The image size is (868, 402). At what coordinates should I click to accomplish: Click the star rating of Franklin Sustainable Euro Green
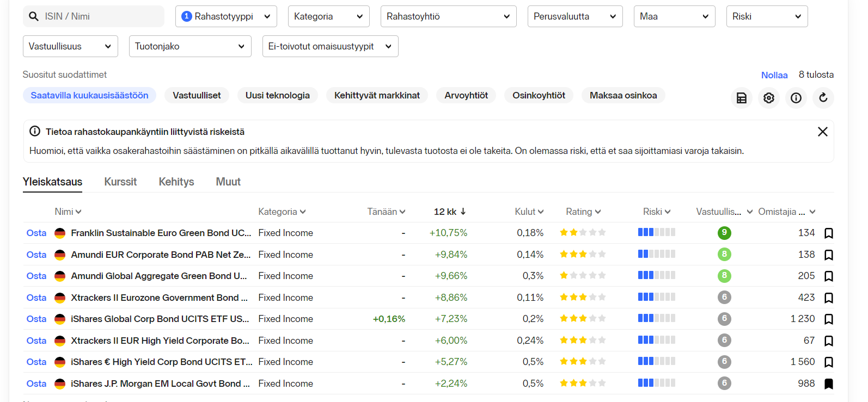pos(583,232)
